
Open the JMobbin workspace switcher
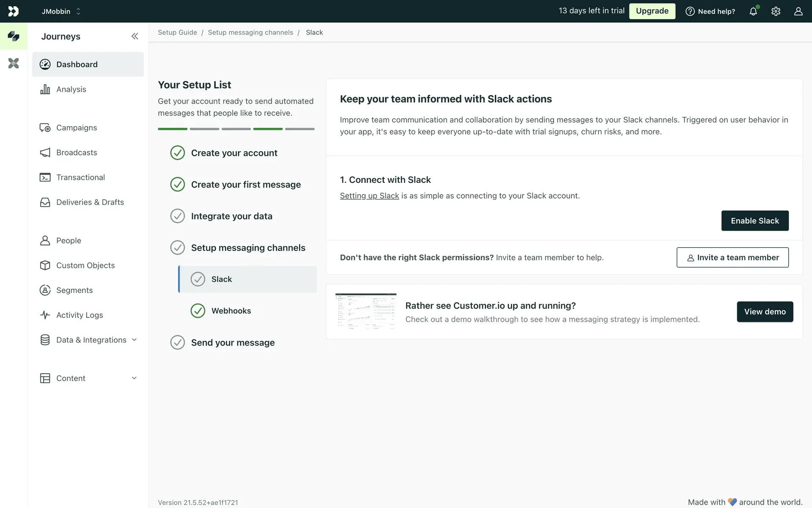click(61, 11)
